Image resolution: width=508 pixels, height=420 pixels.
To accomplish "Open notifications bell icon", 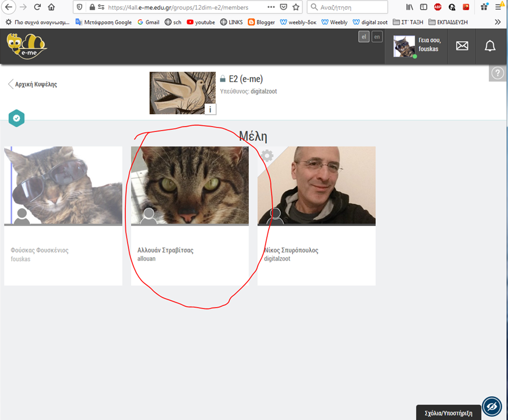I will (x=490, y=46).
